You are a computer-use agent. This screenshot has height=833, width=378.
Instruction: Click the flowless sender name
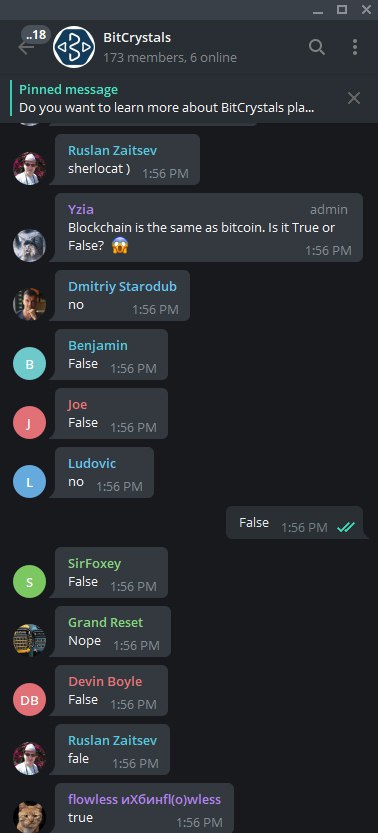pyautogui.click(x=144, y=800)
